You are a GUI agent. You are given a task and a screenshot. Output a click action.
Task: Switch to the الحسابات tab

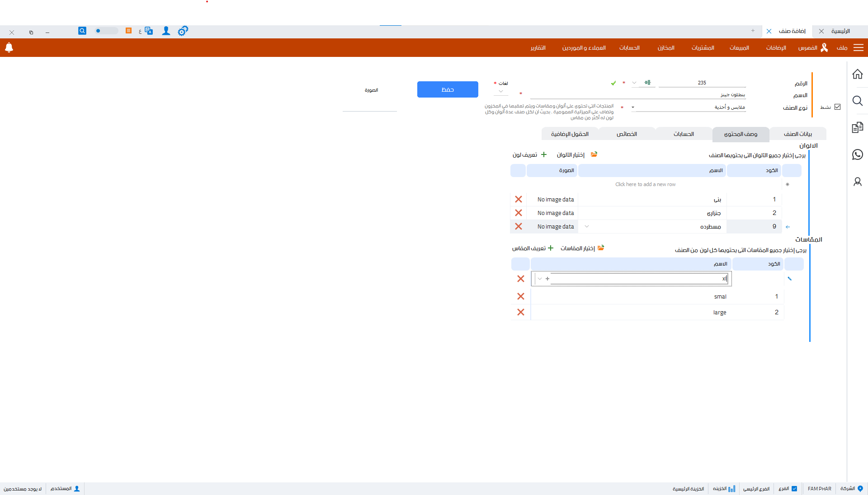point(684,134)
